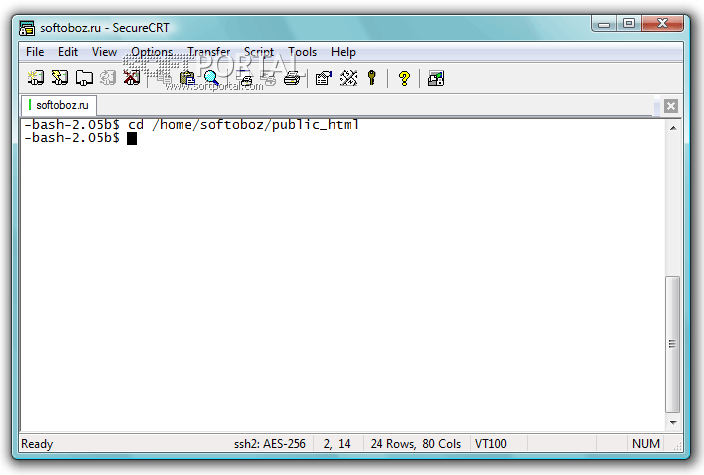Click the Paste clipboard icon
This screenshot has height=475, width=704.
click(187, 78)
